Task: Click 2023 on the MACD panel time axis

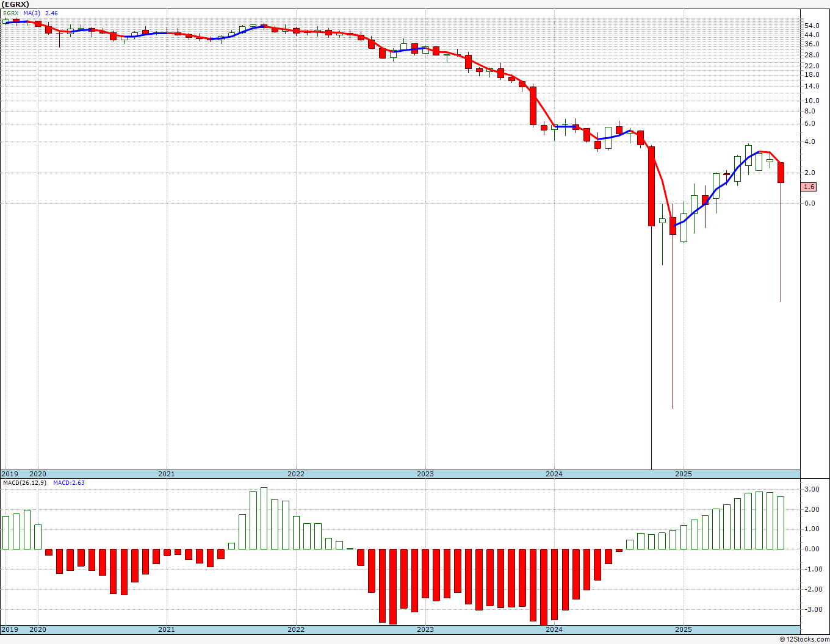Action: click(425, 629)
